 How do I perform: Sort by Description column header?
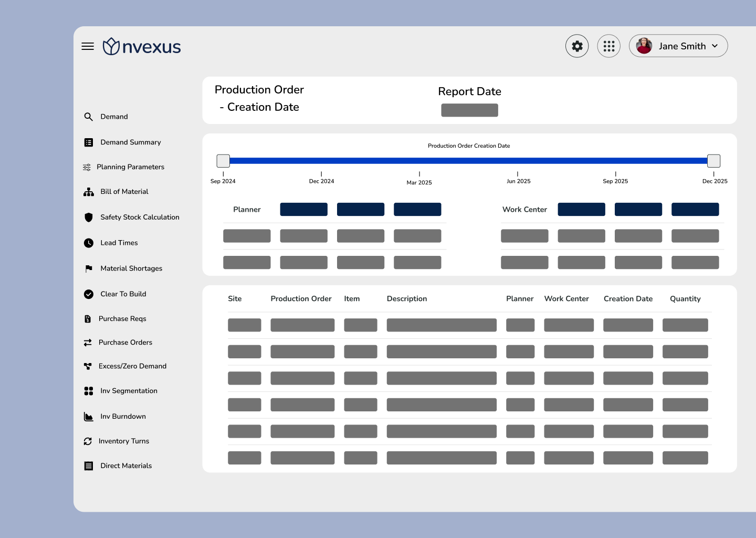tap(407, 299)
